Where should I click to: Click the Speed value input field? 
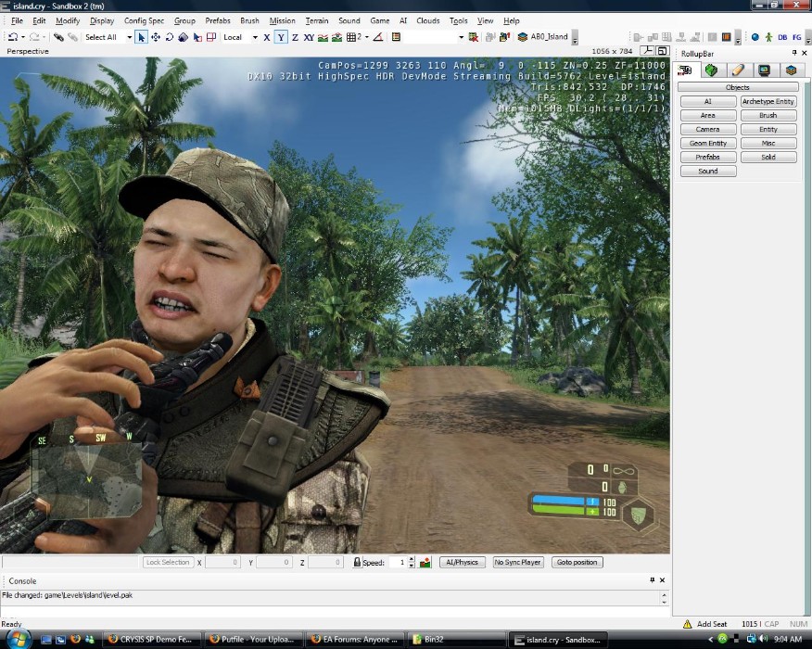(x=397, y=562)
